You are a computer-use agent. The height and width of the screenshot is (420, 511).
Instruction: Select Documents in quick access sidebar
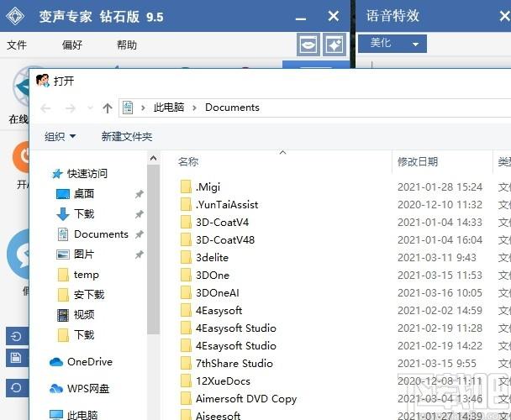pos(93,234)
